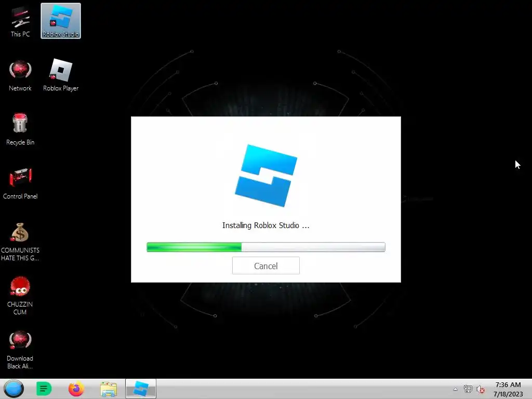This screenshot has width=532, height=399.
Task: Cancel the Roblox Studio installation
Action: click(x=265, y=265)
